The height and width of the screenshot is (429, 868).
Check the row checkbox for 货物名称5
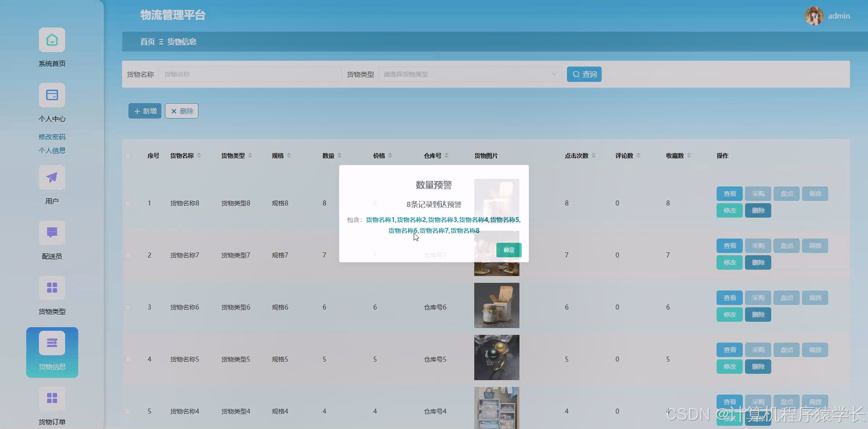click(x=128, y=359)
